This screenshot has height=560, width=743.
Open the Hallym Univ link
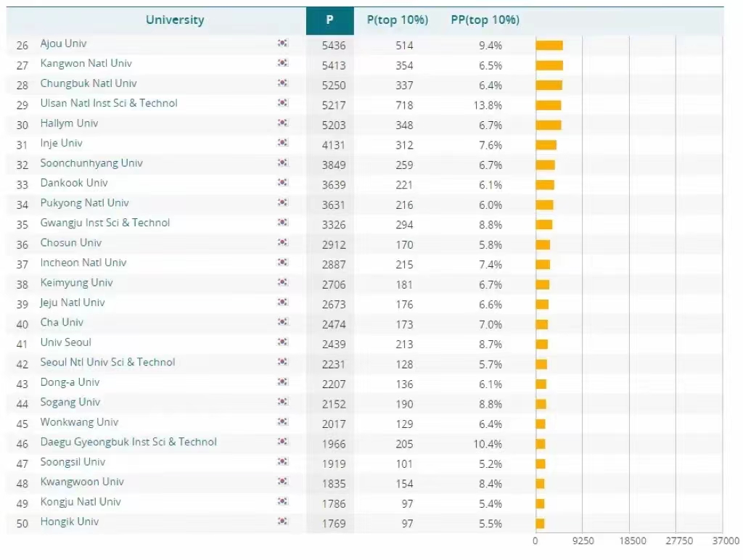coord(69,123)
